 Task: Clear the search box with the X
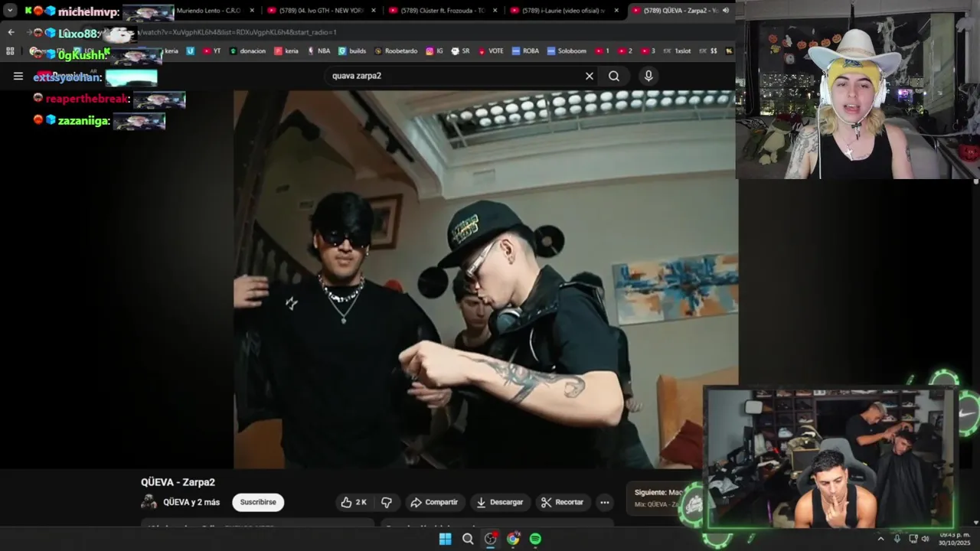[590, 76]
